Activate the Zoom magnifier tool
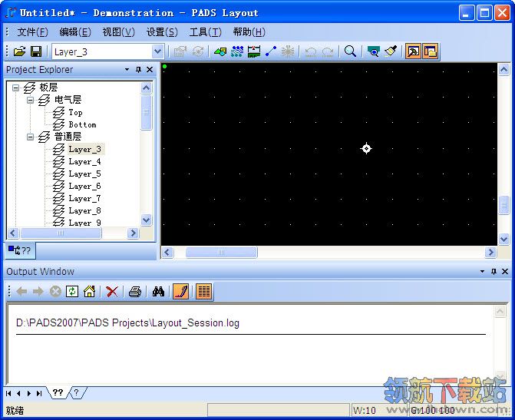Image resolution: width=515 pixels, height=420 pixels. pos(350,51)
